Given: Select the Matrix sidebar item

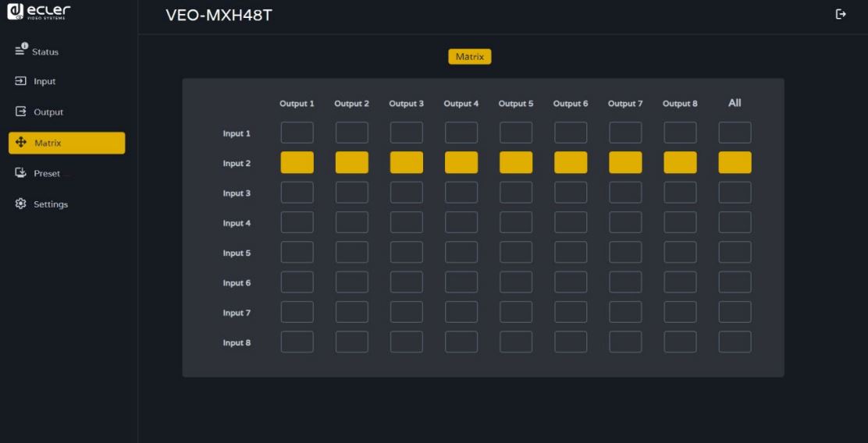Looking at the screenshot, I should 66,143.
